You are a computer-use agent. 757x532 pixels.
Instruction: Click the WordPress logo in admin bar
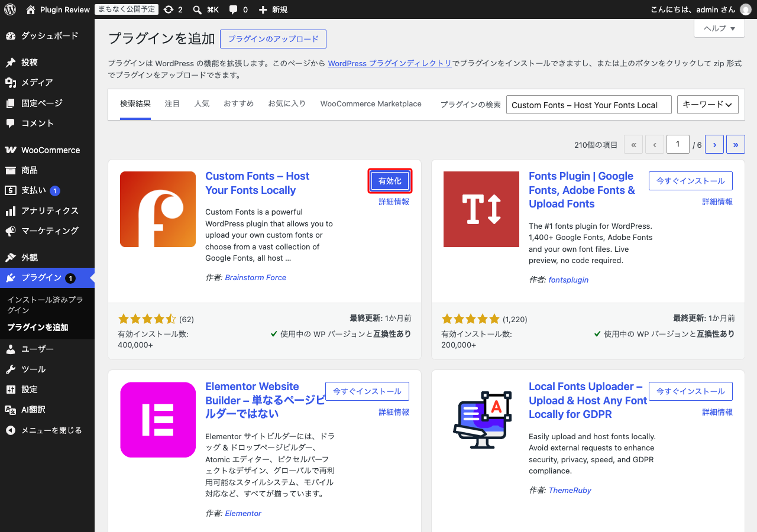[x=10, y=9]
